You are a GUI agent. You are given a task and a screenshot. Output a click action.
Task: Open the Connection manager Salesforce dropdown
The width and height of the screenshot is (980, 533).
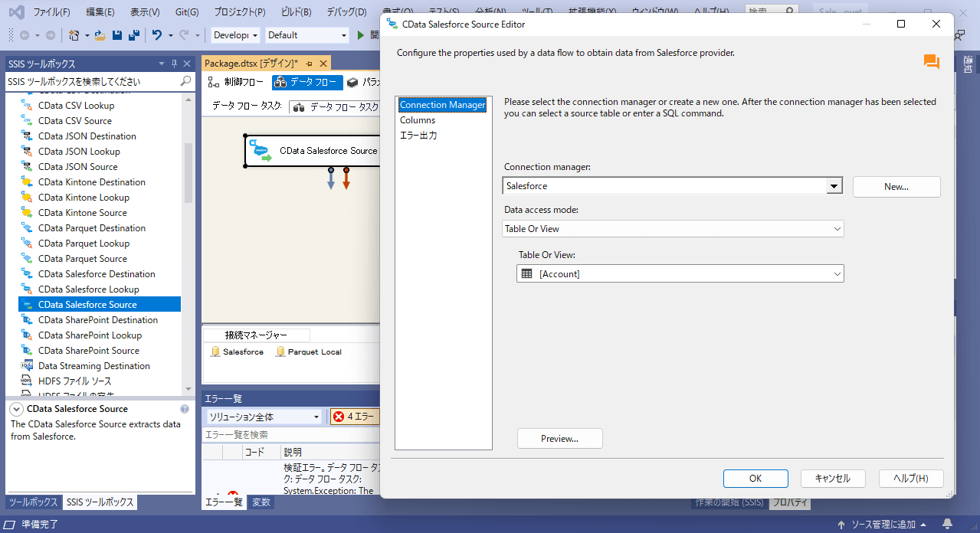tap(834, 186)
